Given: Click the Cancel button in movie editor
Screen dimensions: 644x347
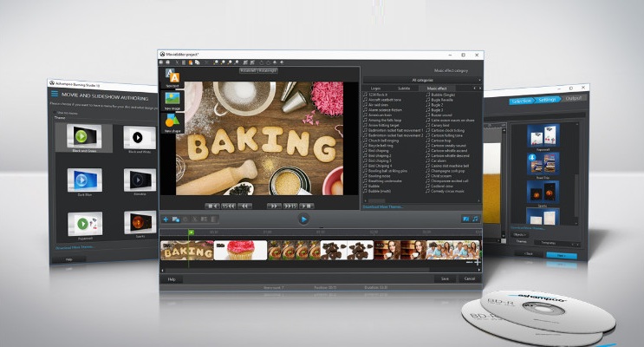Looking at the screenshot, I should tap(469, 278).
